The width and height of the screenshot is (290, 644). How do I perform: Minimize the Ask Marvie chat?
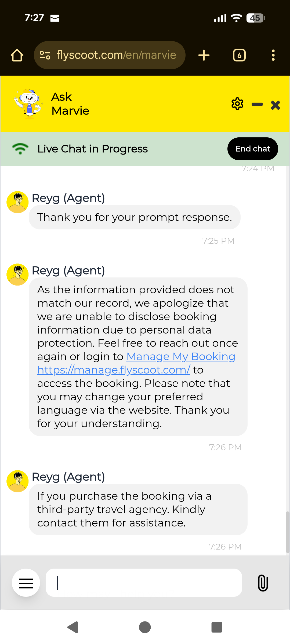coord(257,104)
